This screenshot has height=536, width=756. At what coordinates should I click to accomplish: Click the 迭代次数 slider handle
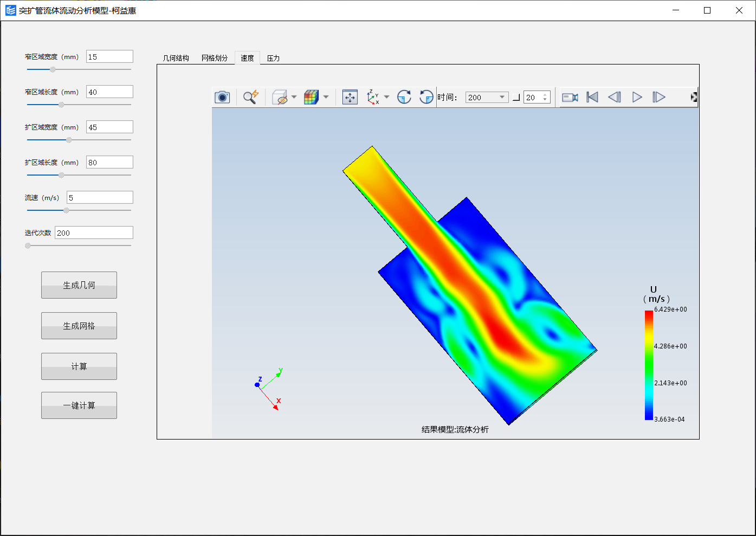pyautogui.click(x=28, y=246)
